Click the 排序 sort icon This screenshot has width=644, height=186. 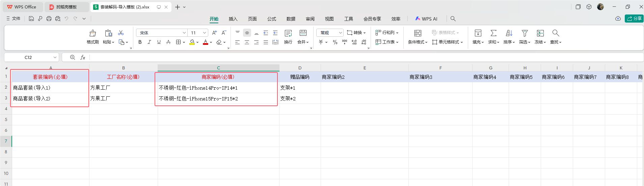pos(509,33)
